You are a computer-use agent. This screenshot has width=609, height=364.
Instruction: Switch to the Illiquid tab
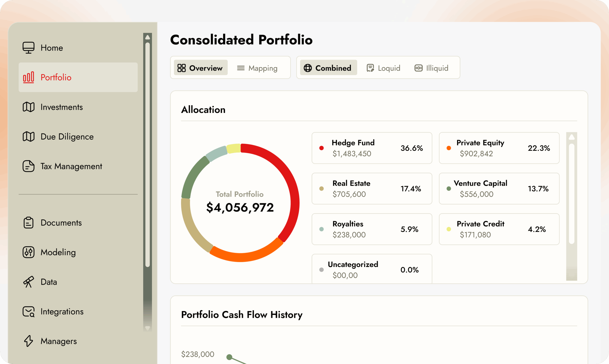[x=431, y=68]
